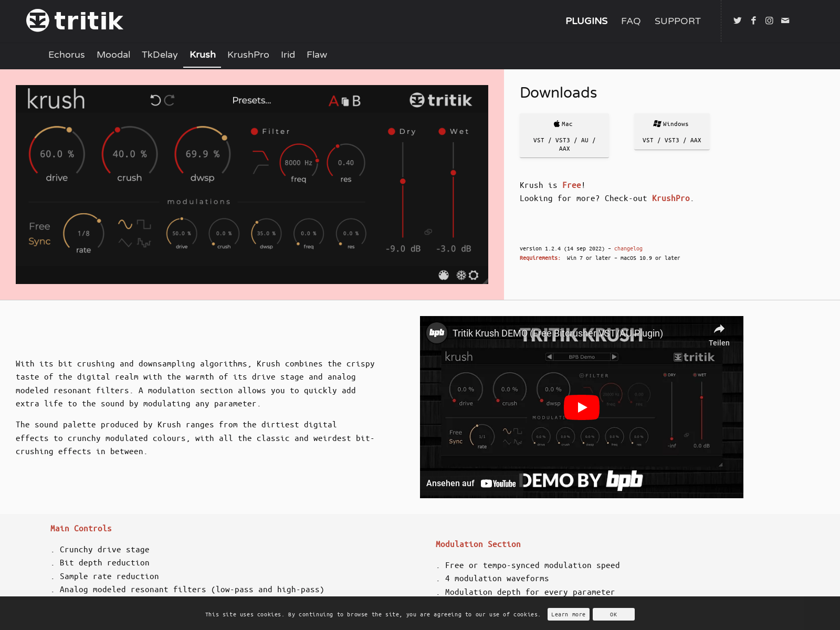Select random modulation waveform
Image resolution: width=840 pixels, height=630 pixels.
click(144, 243)
